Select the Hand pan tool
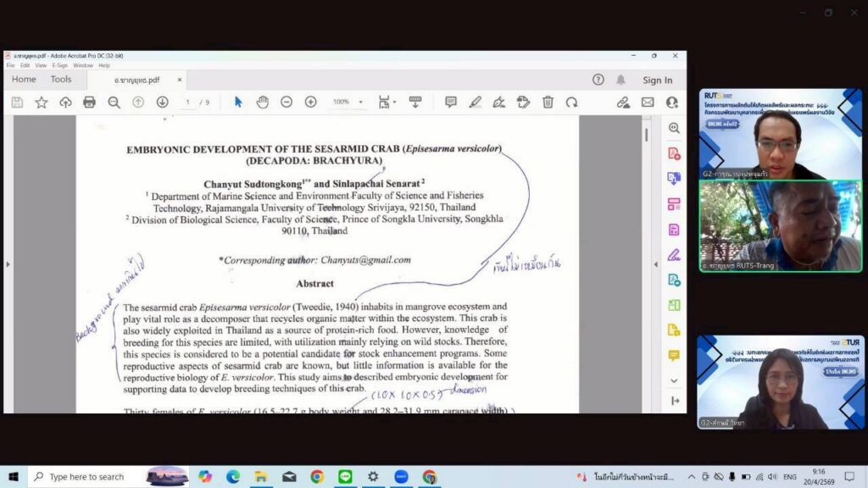The height and width of the screenshot is (488, 868). 263,103
